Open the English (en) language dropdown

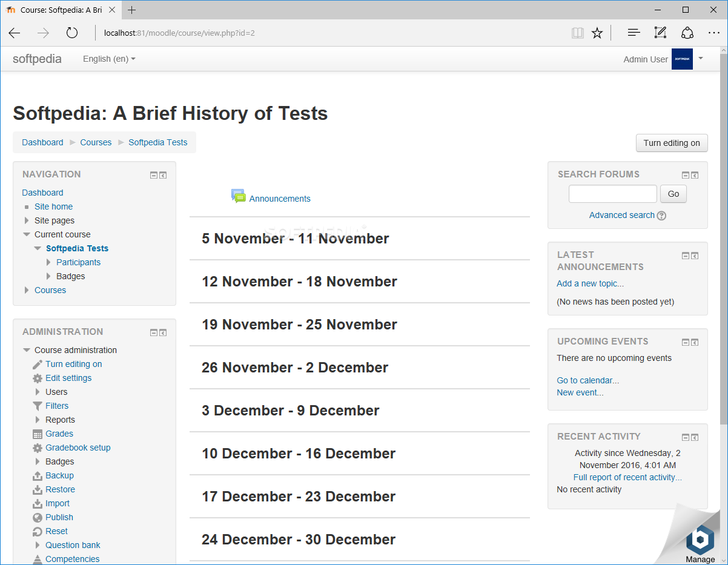pyautogui.click(x=109, y=59)
